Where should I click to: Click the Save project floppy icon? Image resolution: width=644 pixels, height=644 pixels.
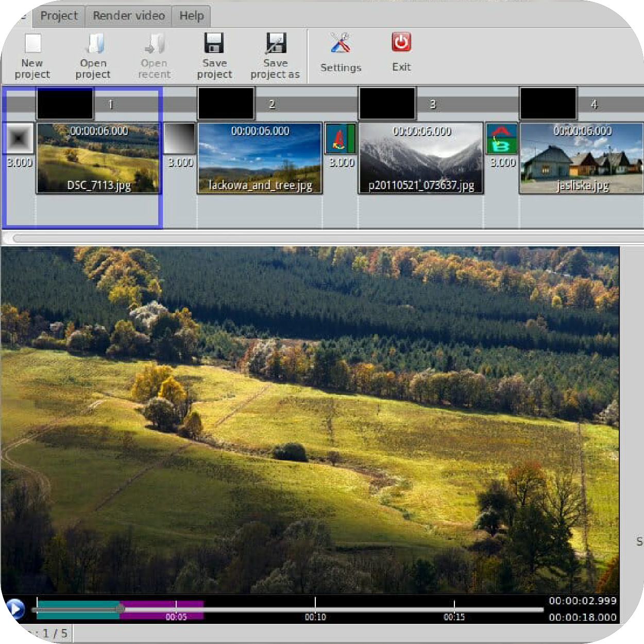214,44
